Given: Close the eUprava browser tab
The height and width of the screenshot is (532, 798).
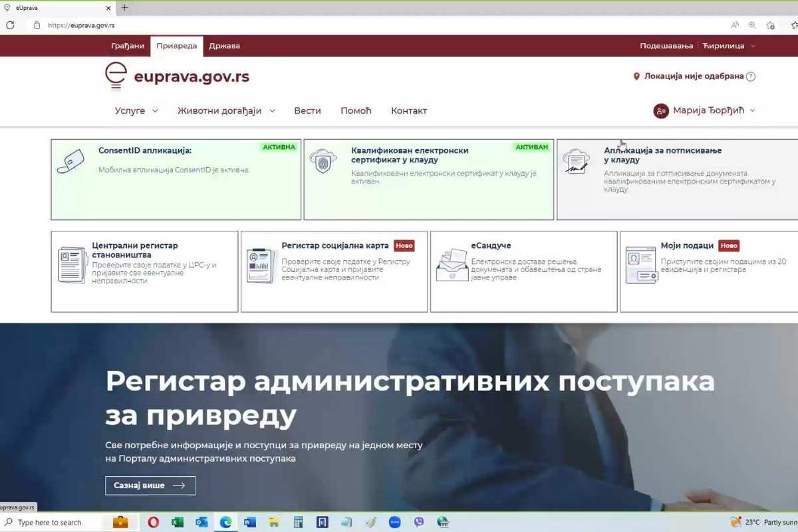Looking at the screenshot, I should [108, 8].
